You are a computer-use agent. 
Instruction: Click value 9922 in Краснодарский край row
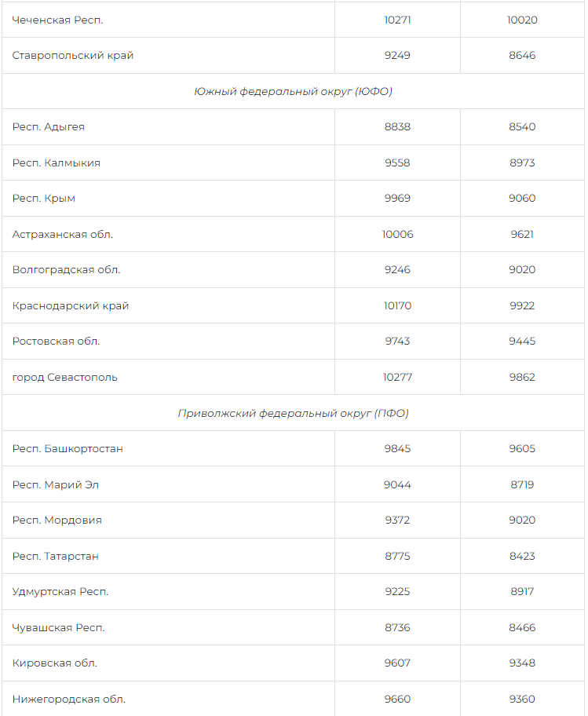click(x=522, y=306)
